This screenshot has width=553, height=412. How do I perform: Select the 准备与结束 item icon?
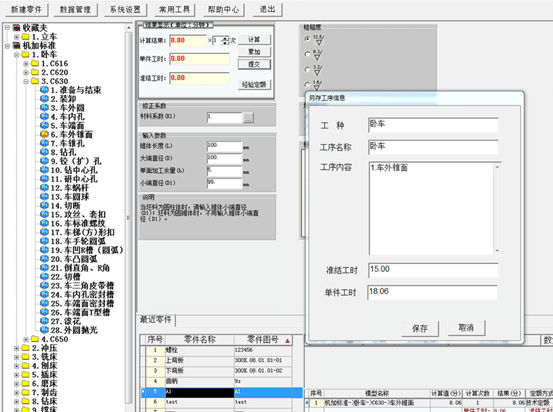(x=44, y=90)
